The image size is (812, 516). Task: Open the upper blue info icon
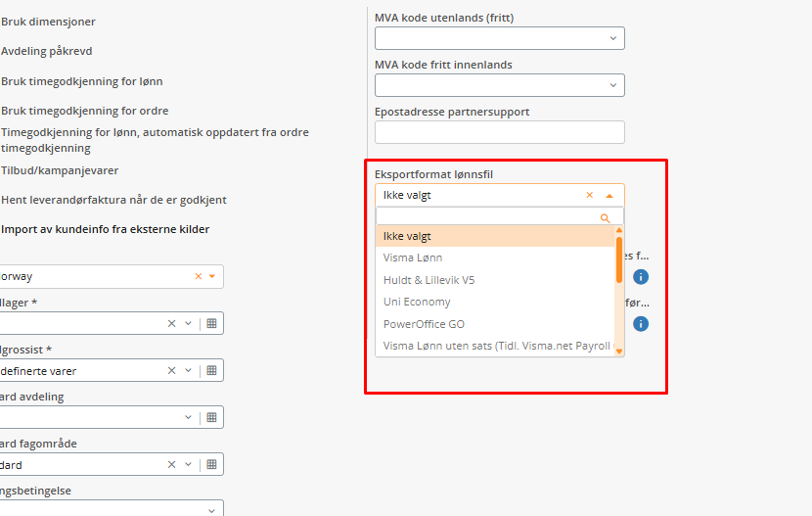(641, 277)
